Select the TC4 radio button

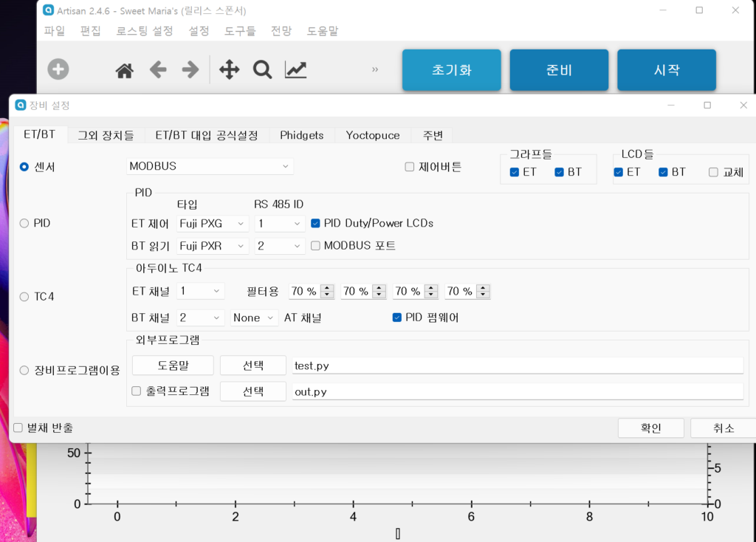(23, 296)
